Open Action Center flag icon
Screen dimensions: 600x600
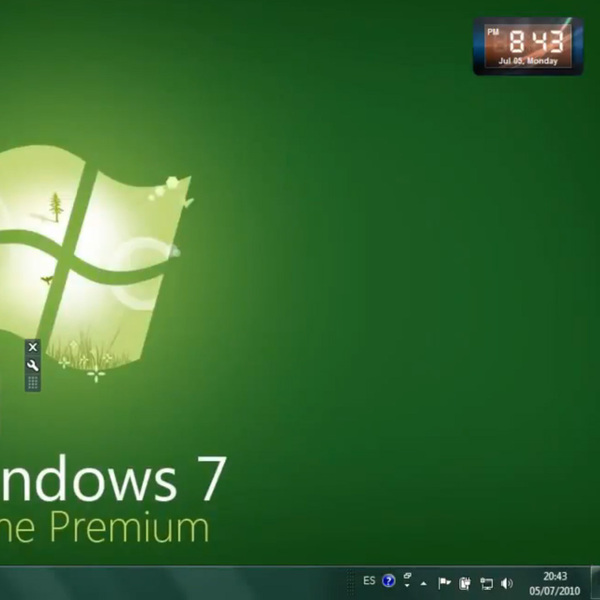(x=444, y=583)
